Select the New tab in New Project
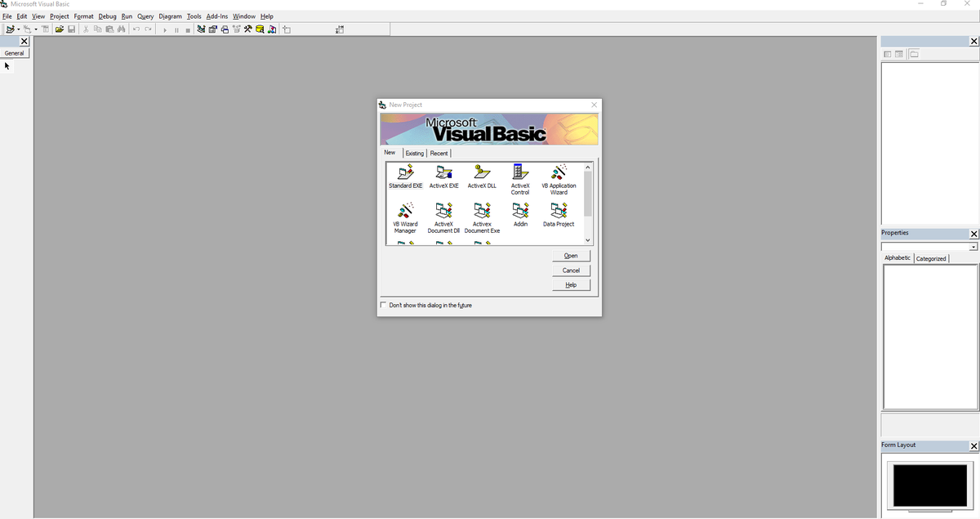This screenshot has height=519, width=980. (390, 152)
